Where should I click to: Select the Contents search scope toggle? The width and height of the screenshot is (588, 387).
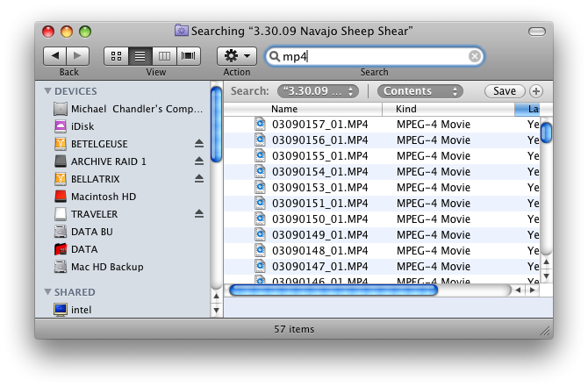point(419,91)
